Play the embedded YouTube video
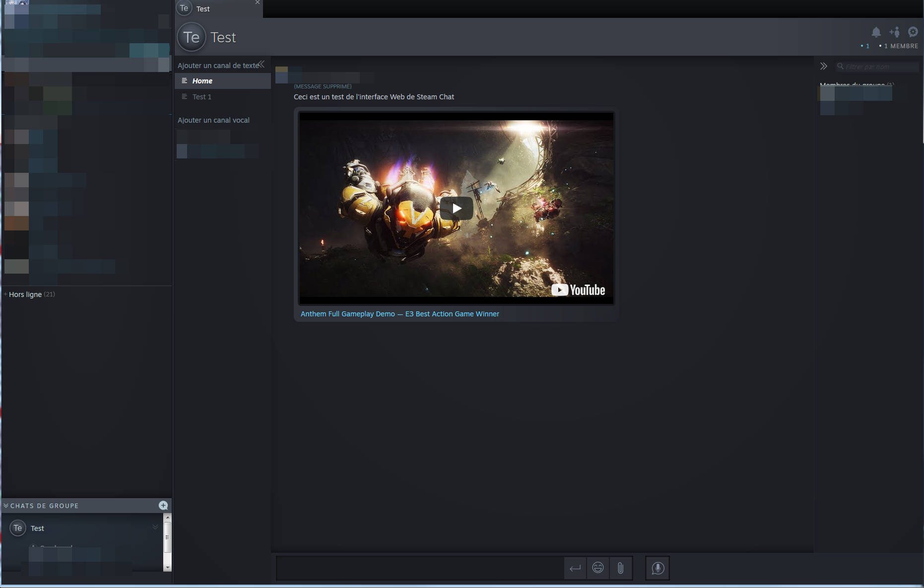 click(456, 208)
